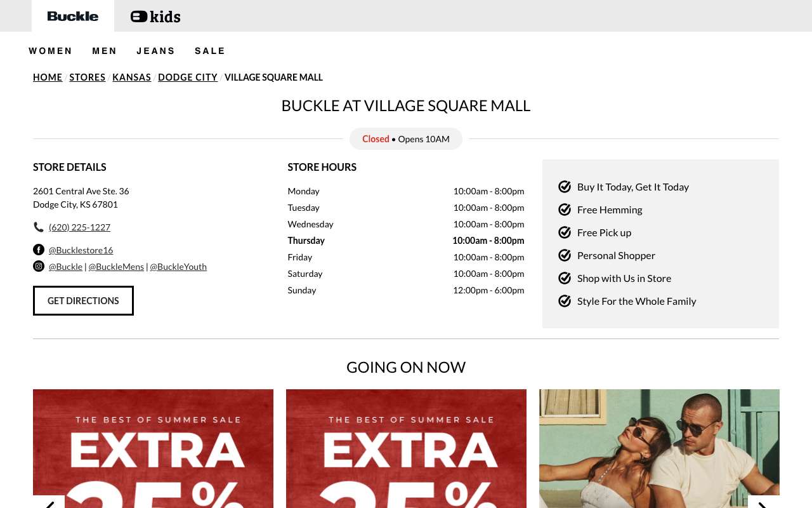This screenshot has height=508, width=812.
Task: Click the Facebook icon
Action: point(39,250)
